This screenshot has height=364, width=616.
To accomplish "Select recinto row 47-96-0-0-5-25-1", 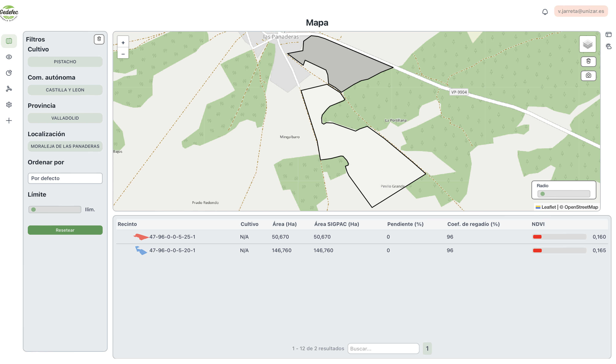I will tap(172, 237).
